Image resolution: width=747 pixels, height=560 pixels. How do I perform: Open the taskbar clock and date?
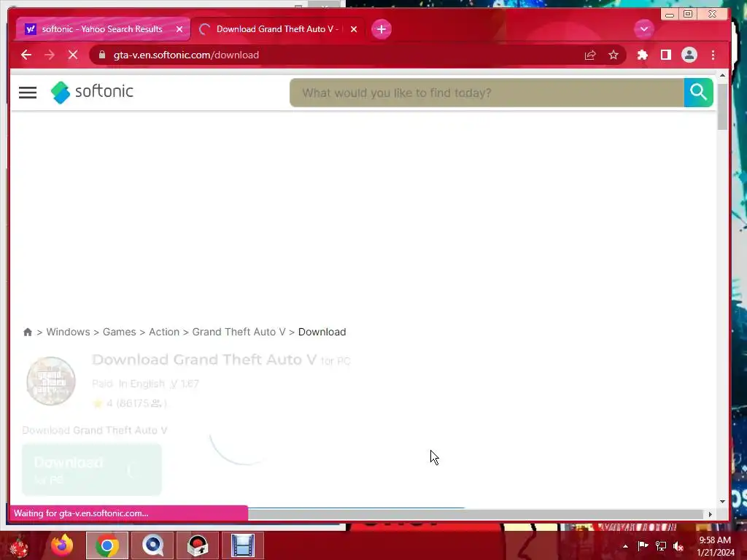point(715,546)
